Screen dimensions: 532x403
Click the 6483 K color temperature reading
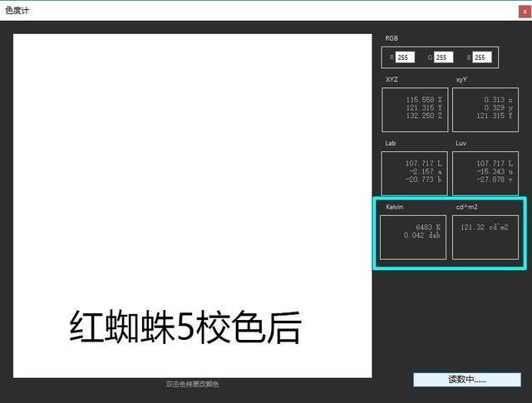(x=428, y=228)
